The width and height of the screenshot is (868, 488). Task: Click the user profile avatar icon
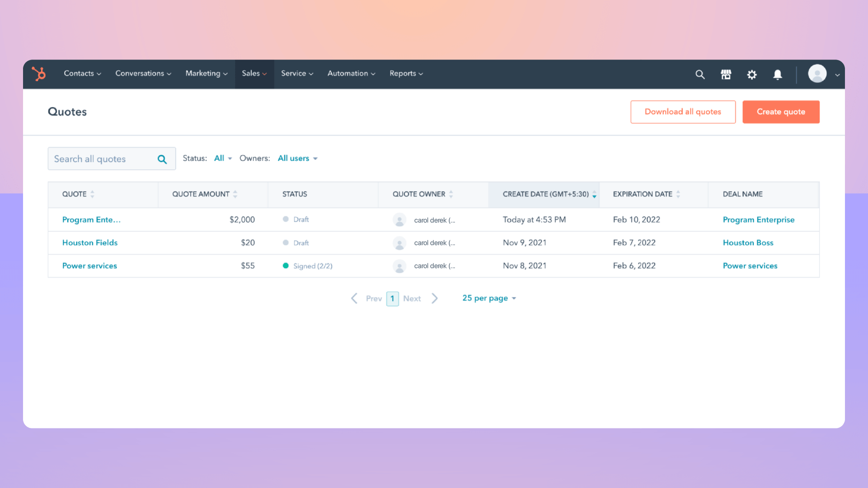tap(817, 74)
